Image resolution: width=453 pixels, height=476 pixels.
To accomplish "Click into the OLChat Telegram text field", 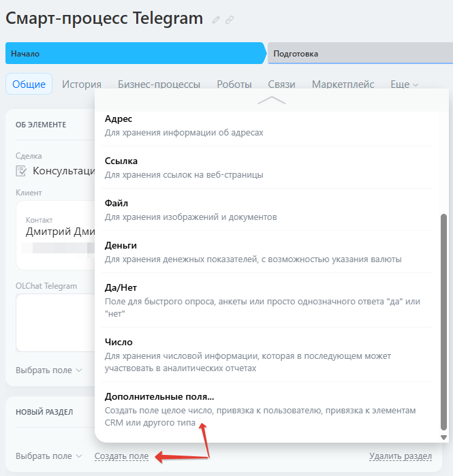I will pos(55,322).
